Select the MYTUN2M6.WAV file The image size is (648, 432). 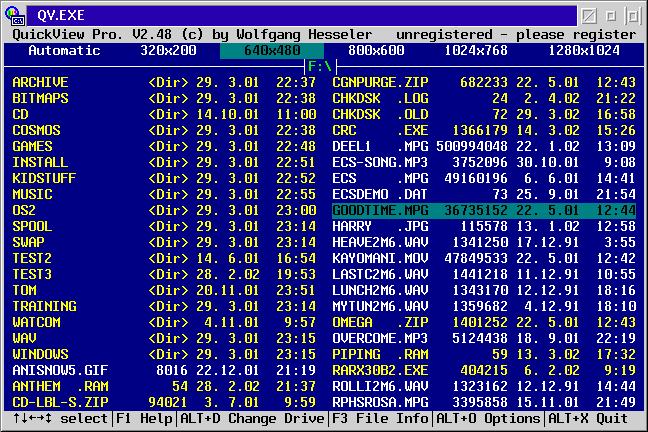coord(484,306)
